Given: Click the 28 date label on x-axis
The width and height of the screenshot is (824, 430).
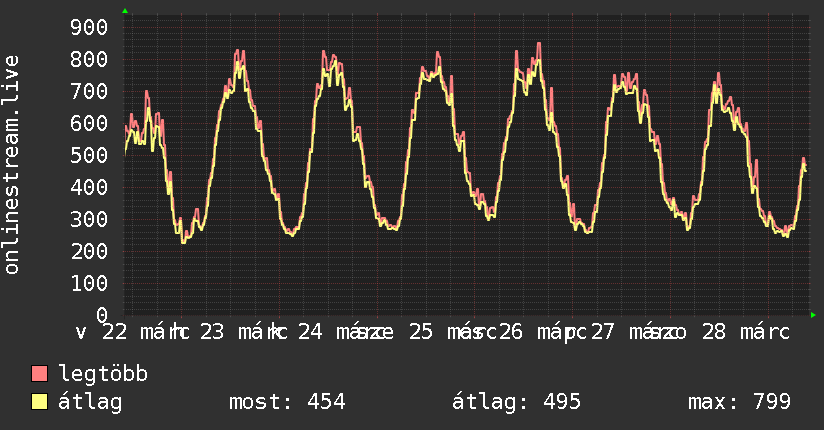Looking at the screenshot, I should 714,332.
